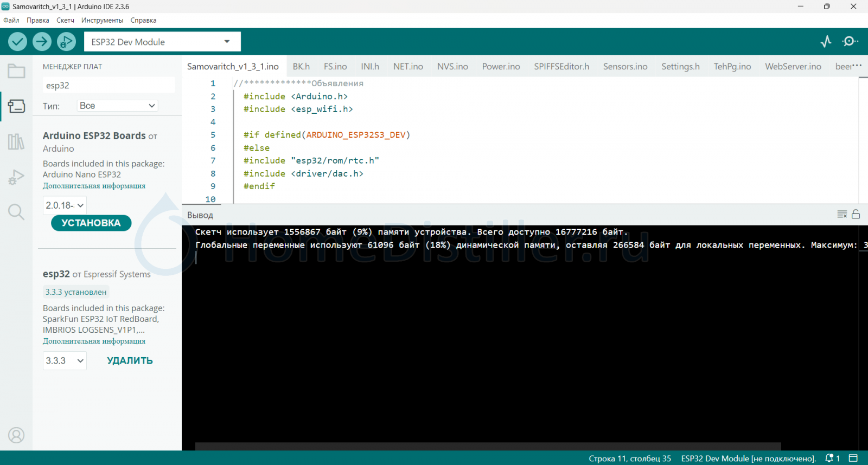Open the Тип filter dropdown
The height and width of the screenshot is (465, 868).
point(118,106)
